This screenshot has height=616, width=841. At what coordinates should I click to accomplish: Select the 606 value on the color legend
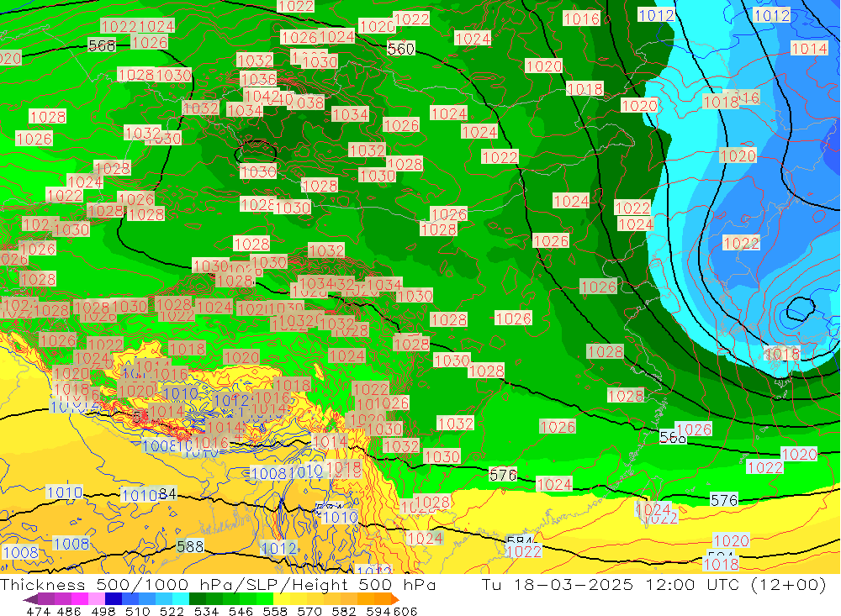[405, 611]
